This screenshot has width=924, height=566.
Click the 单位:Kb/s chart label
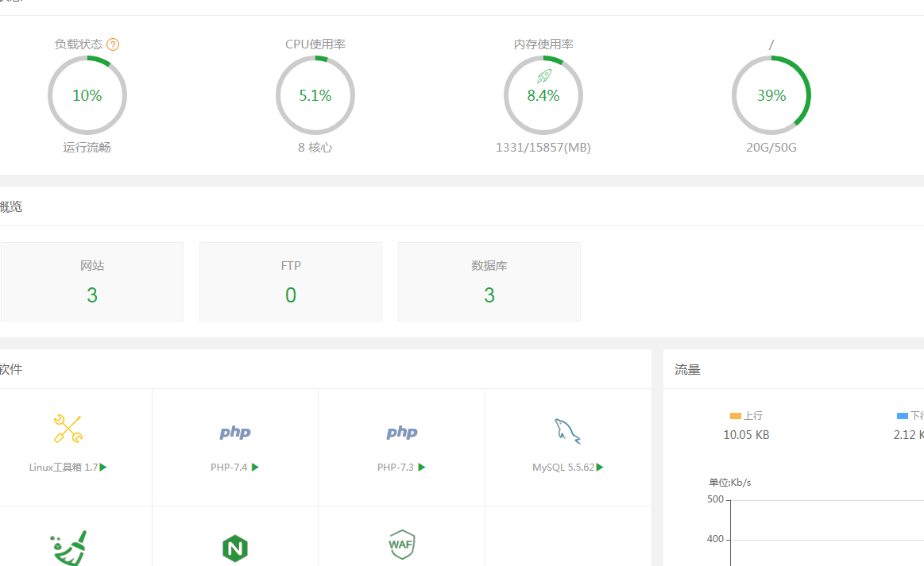pyautogui.click(x=729, y=483)
